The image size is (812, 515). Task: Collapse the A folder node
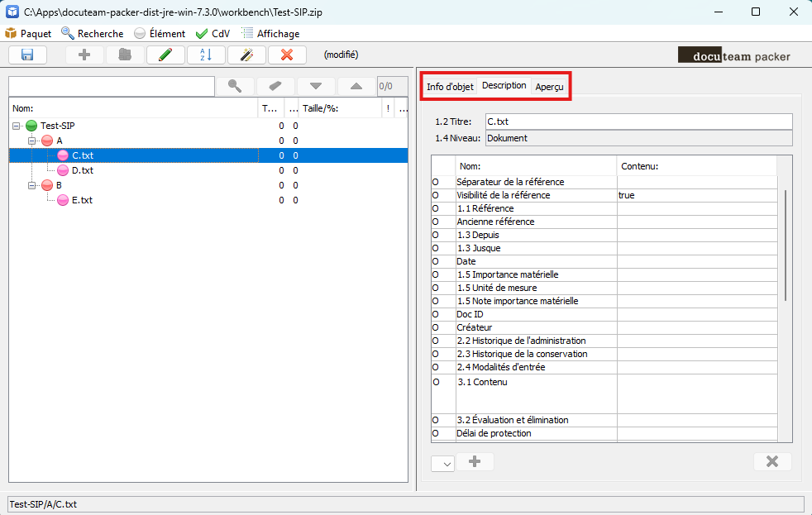coord(30,141)
